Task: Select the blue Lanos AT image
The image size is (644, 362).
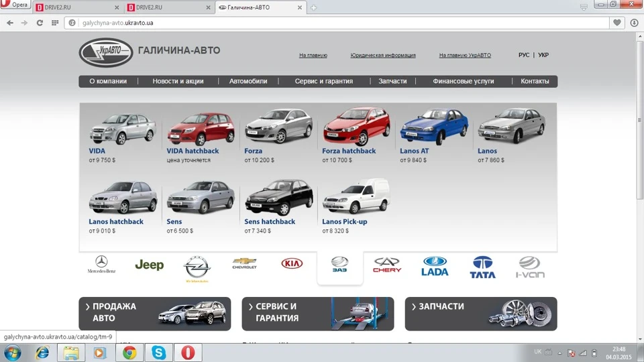Action: [434, 126]
